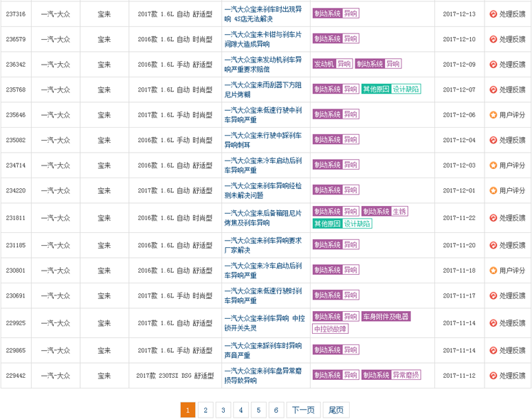Click complaint number 237316
This screenshot has width=532, height=419.
[16, 14]
